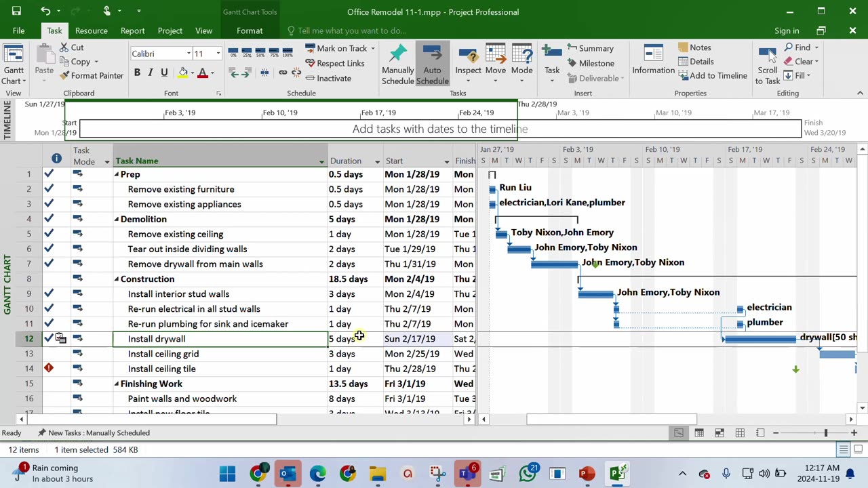This screenshot has height=488, width=868.
Task: Switch to Task Usage view in status bar
Action: click(699, 432)
